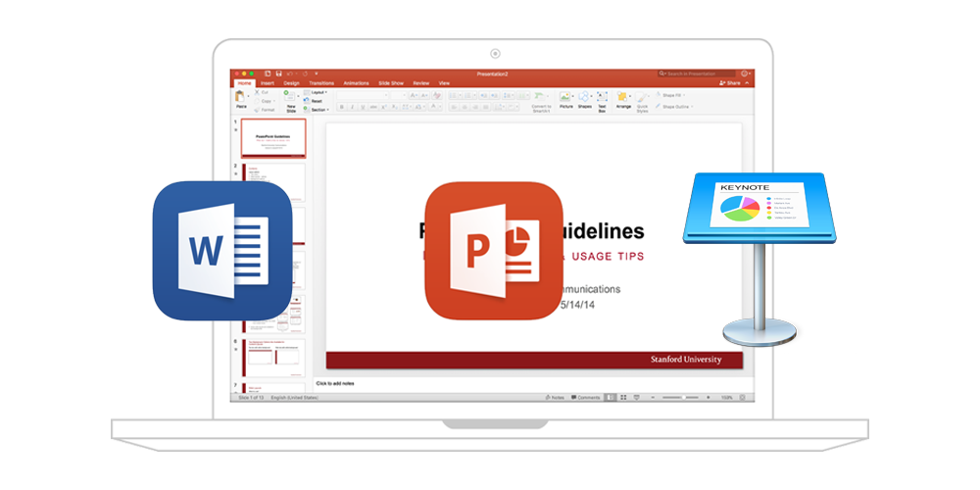
Task: Click the zoom out minus button
Action: tap(653, 398)
